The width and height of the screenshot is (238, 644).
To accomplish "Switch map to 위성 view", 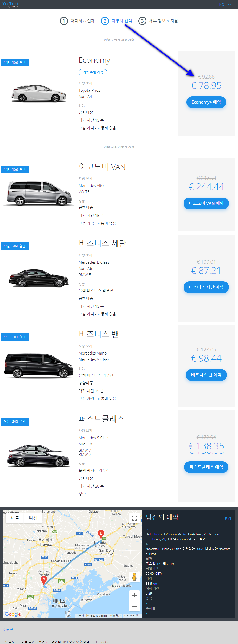I will (x=33, y=518).
